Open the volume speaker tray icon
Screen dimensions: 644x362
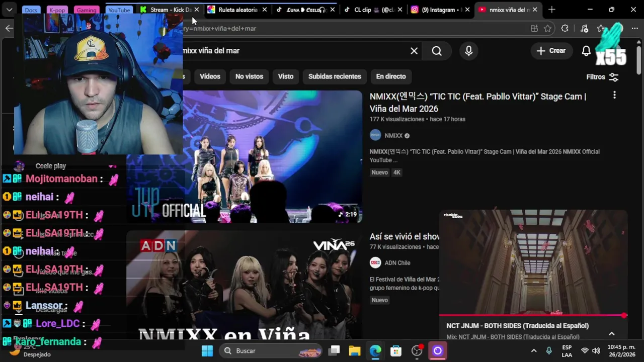click(x=596, y=350)
